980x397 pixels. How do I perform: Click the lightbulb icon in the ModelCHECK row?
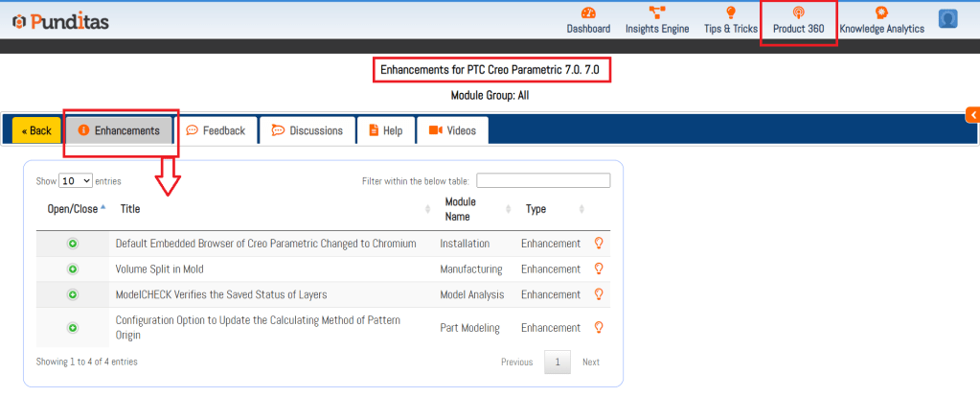(600, 294)
